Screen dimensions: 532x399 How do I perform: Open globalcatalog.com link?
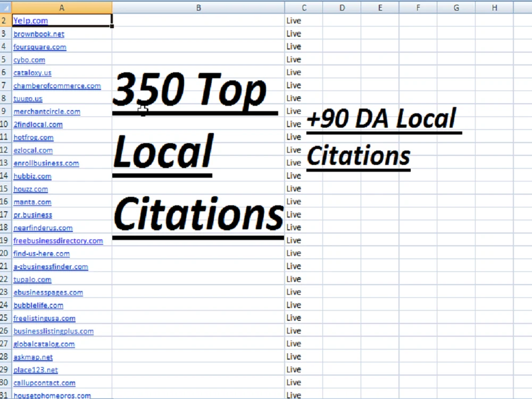[44, 344]
